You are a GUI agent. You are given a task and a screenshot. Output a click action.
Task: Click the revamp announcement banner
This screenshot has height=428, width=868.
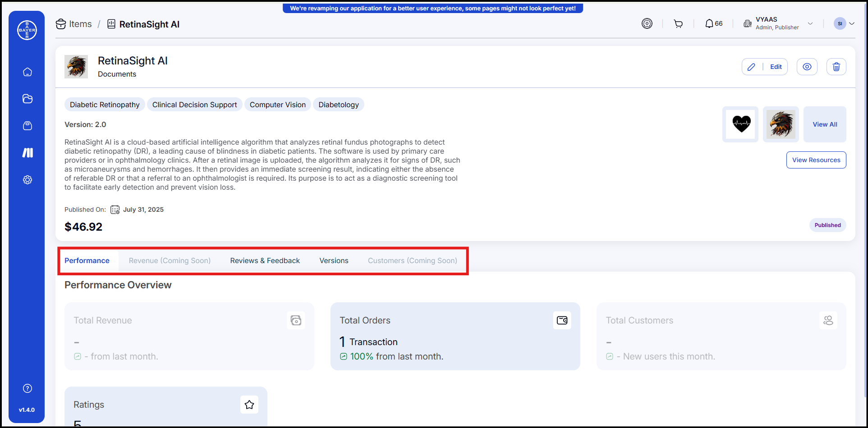coord(433,8)
